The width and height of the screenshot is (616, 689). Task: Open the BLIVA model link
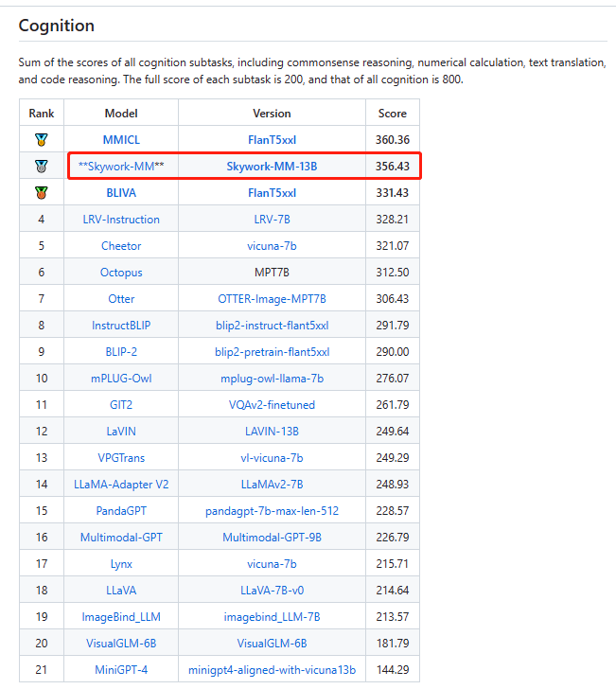[121, 193]
